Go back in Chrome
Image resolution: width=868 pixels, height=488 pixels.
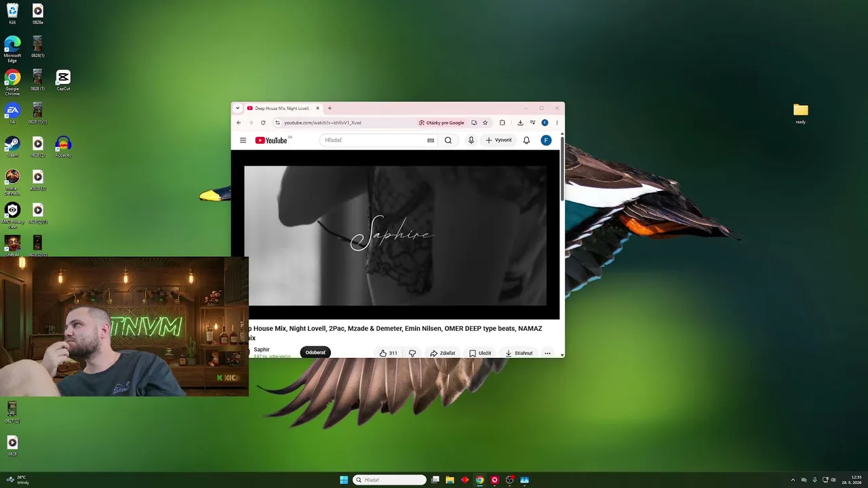coord(239,123)
